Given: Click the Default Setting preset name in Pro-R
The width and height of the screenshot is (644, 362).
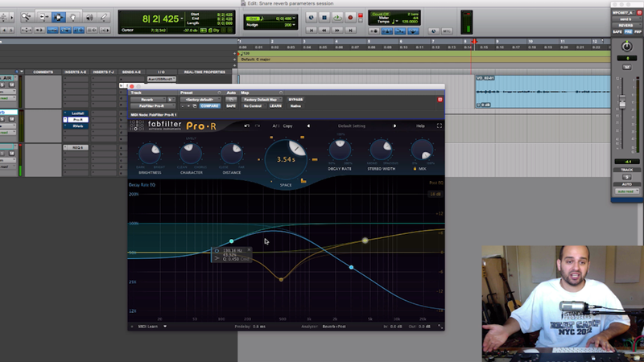Looking at the screenshot, I should [352, 126].
